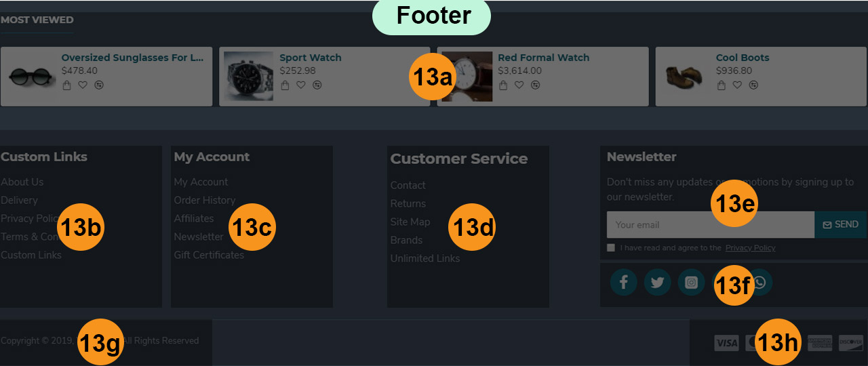Click the newsletter email input field
Image resolution: width=868 pixels, height=366 pixels.
(710, 224)
